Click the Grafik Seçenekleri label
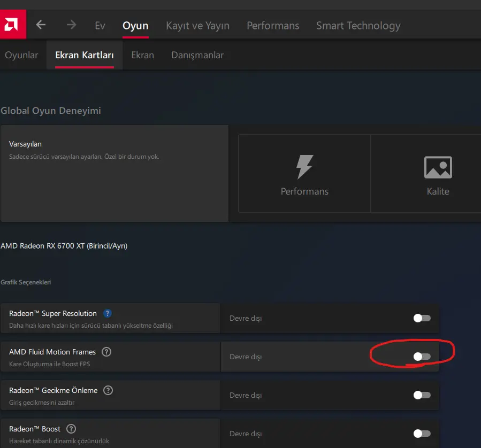The height and width of the screenshot is (448, 481). tap(26, 282)
